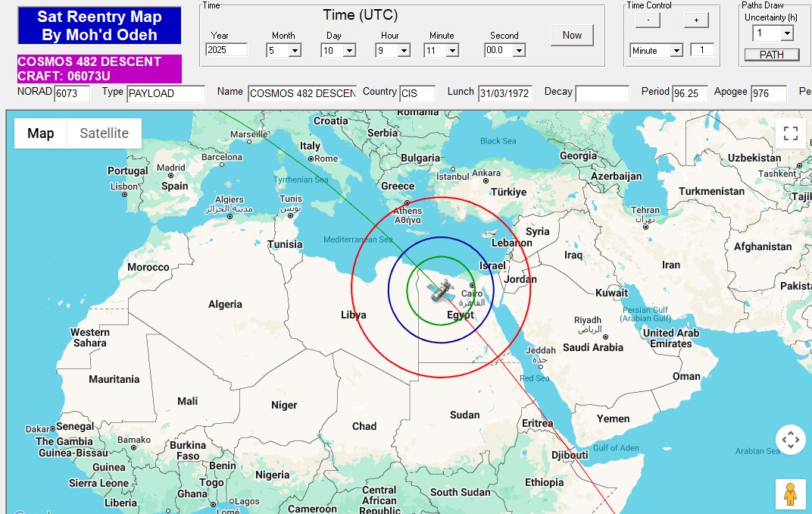Toggle fullscreen map view
The image size is (812, 514).
click(791, 134)
